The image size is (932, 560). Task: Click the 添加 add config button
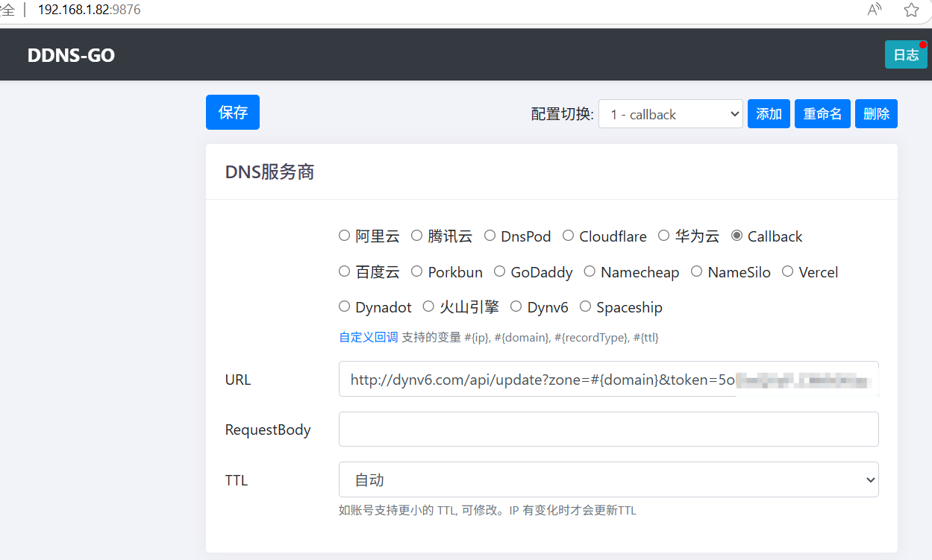[769, 114]
